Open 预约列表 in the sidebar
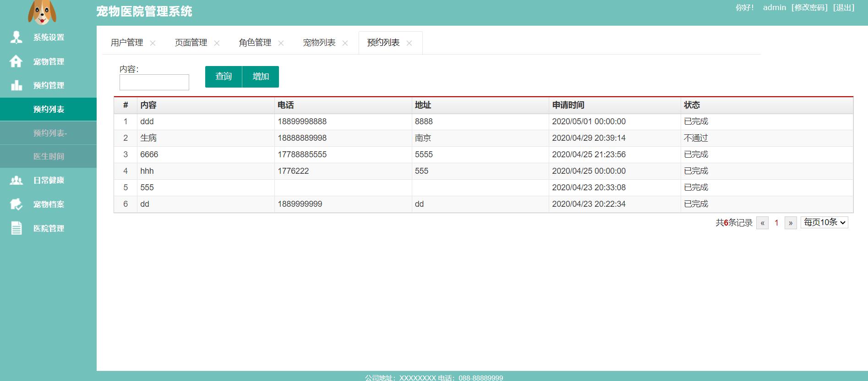 click(48, 109)
